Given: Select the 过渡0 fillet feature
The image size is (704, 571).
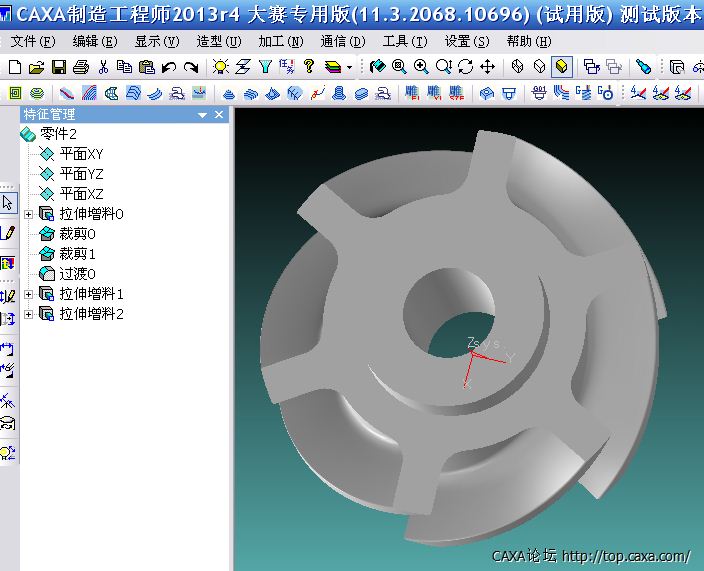Looking at the screenshot, I should (77, 274).
